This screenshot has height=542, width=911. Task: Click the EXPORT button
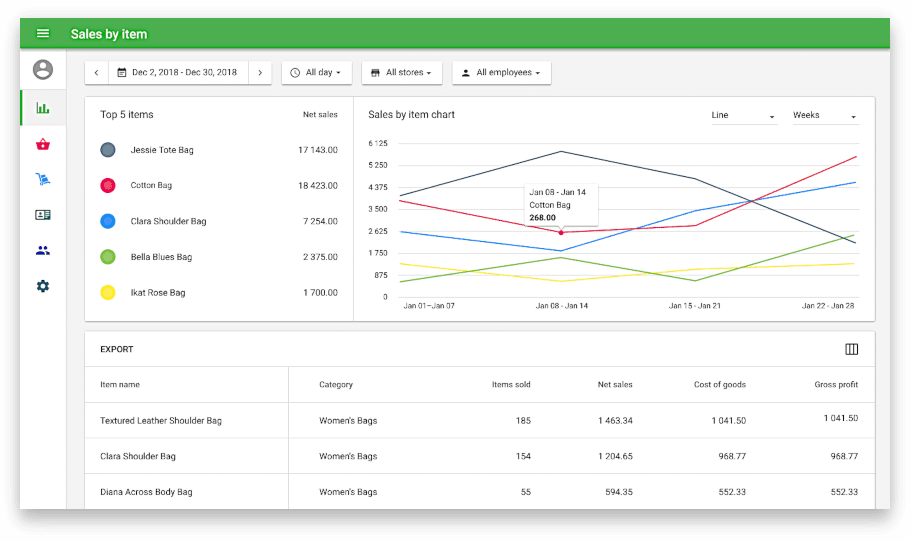point(117,350)
